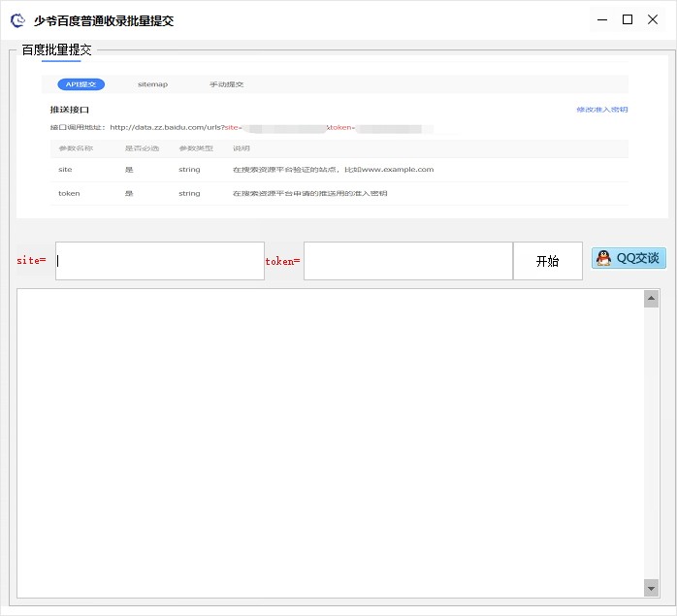Screen dimensions: 677x616
Task: Click the app logo icon in title bar
Action: tap(17, 20)
